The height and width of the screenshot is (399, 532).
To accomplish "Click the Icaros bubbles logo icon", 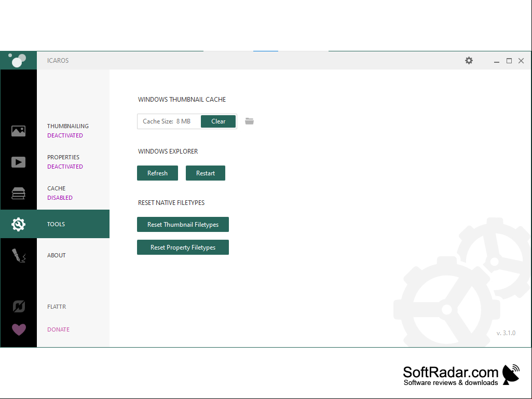I will click(x=17, y=60).
